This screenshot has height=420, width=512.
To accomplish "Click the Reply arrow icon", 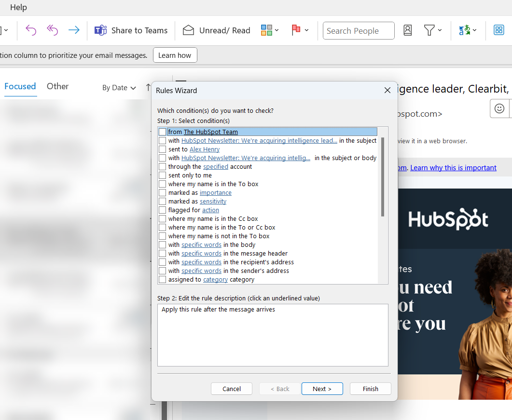I will click(31, 30).
